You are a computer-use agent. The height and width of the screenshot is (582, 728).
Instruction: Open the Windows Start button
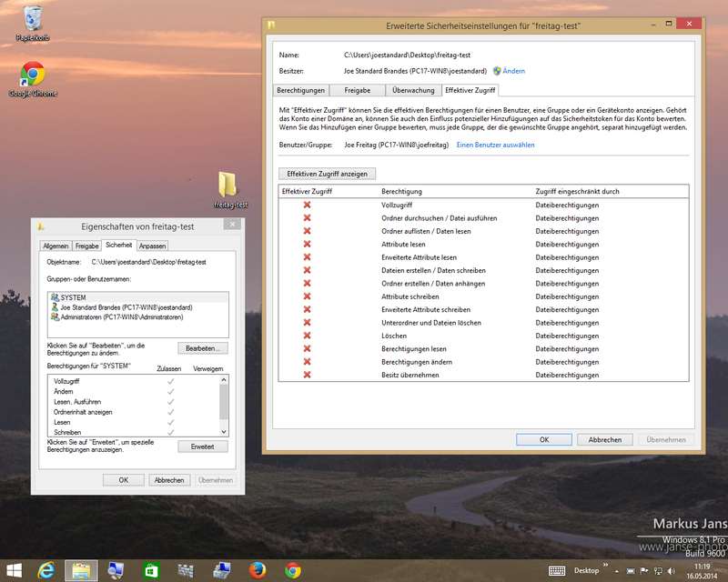pyautogui.click(x=13, y=570)
